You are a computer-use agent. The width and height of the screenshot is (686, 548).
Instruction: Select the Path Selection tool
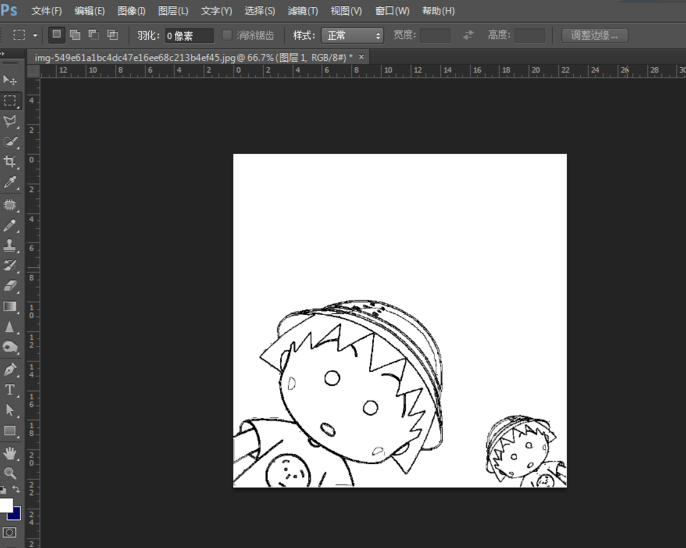(x=10, y=410)
